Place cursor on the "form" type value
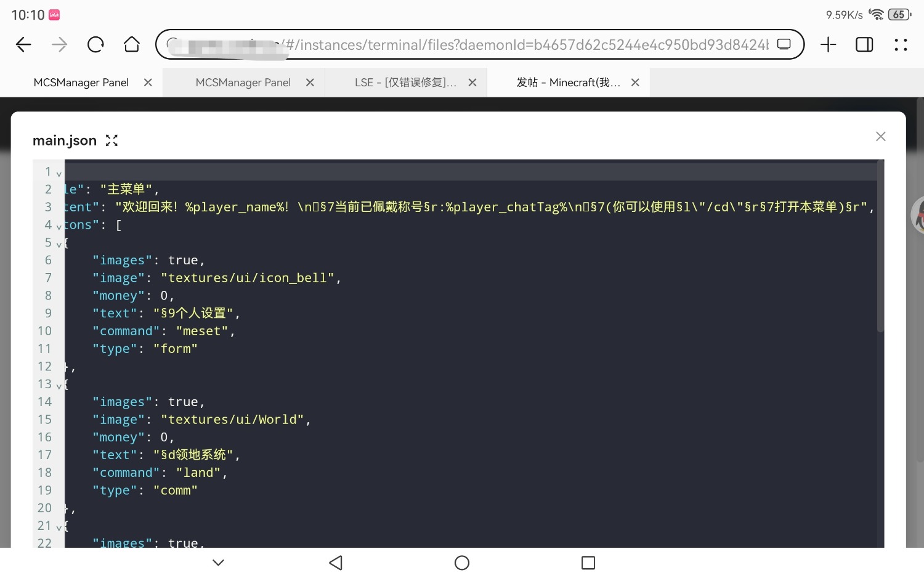 click(176, 349)
